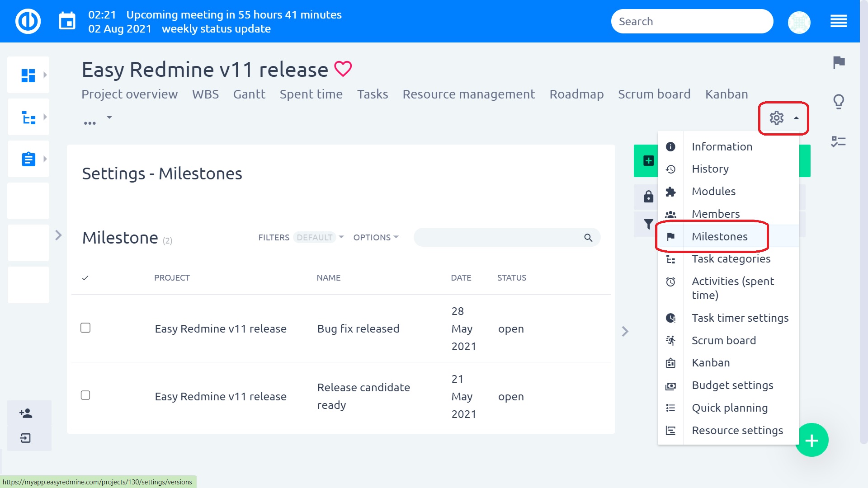Image resolution: width=868 pixels, height=488 pixels.
Task: Open the checklist icon in right sidebar
Action: (838, 142)
